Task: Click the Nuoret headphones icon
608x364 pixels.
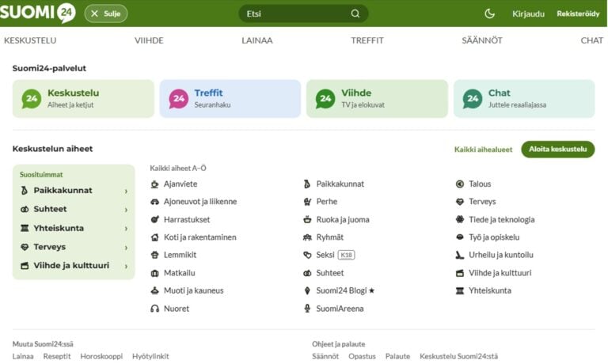Action: pyautogui.click(x=154, y=309)
